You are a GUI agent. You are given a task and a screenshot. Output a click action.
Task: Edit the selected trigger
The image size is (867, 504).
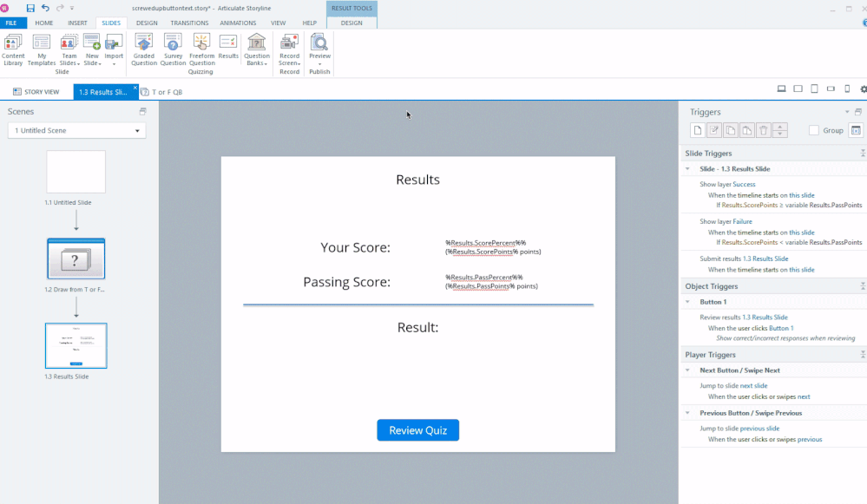(714, 130)
